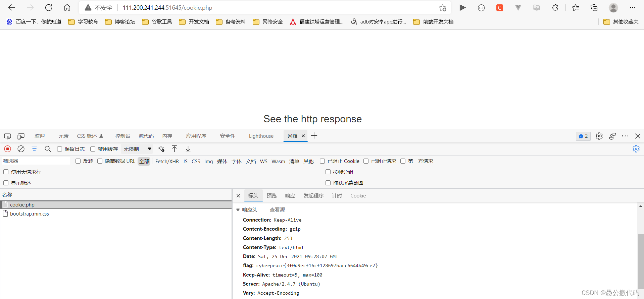Toggle device emulation mode icon

tap(21, 136)
